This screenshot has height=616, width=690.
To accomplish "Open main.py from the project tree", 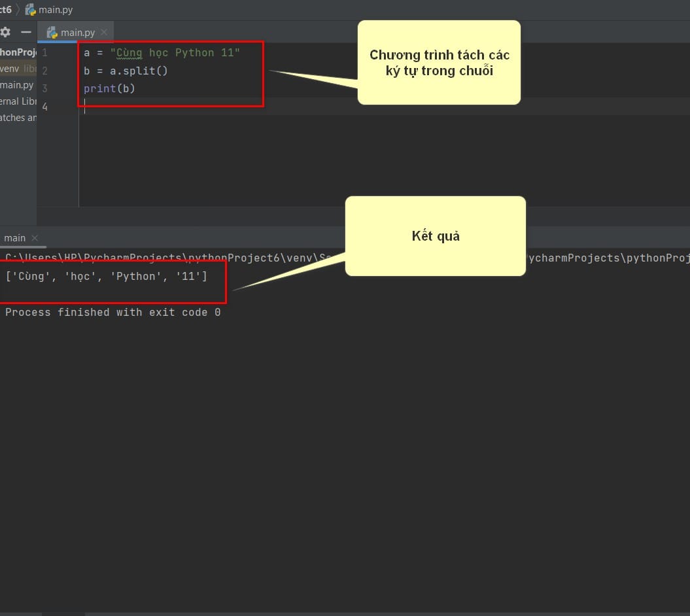I will click(17, 85).
